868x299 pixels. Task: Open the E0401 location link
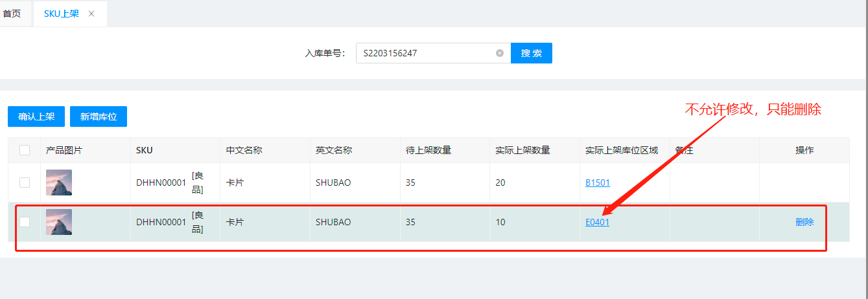(597, 222)
